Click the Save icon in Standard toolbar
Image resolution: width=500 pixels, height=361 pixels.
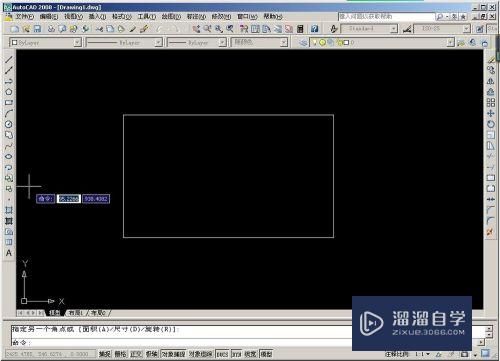pyautogui.click(x=37, y=29)
